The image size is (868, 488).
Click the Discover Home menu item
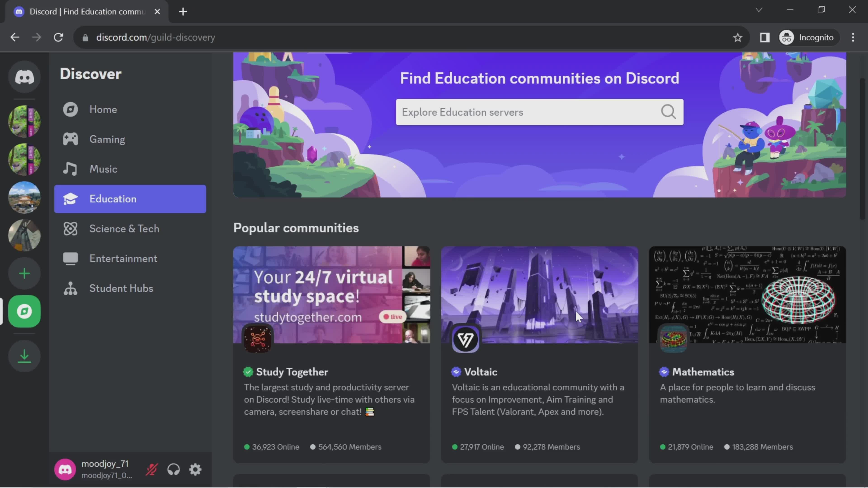click(x=103, y=109)
